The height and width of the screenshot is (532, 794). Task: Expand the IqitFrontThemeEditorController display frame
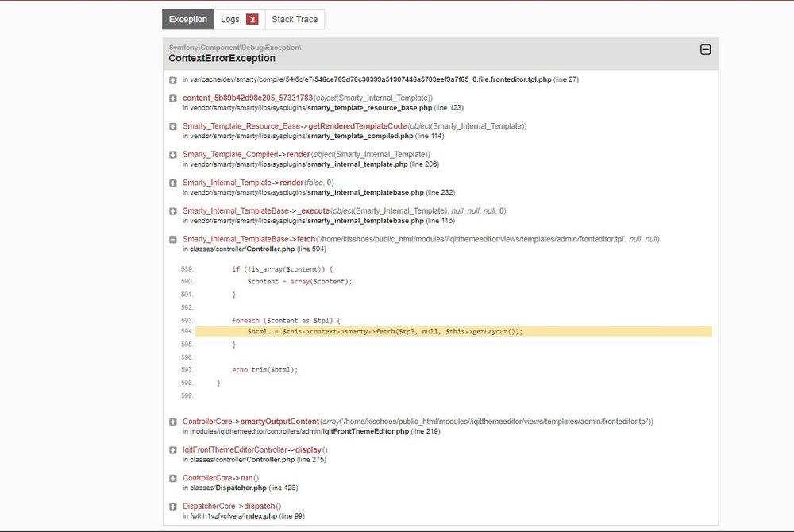[x=172, y=449]
